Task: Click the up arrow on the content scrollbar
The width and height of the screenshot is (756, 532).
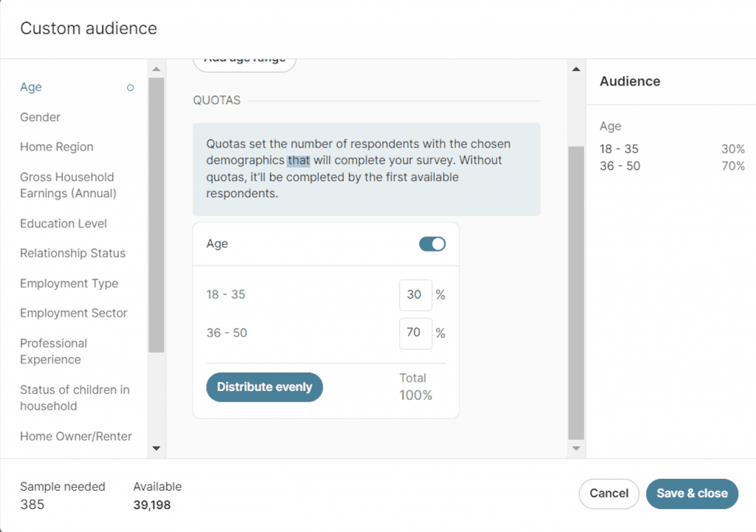Action: coord(576,68)
